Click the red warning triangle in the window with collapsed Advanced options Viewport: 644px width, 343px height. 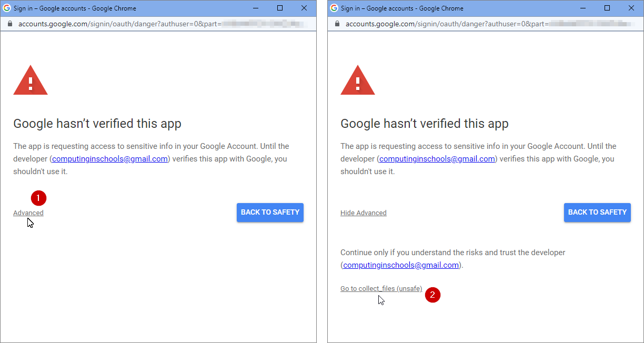pyautogui.click(x=31, y=80)
